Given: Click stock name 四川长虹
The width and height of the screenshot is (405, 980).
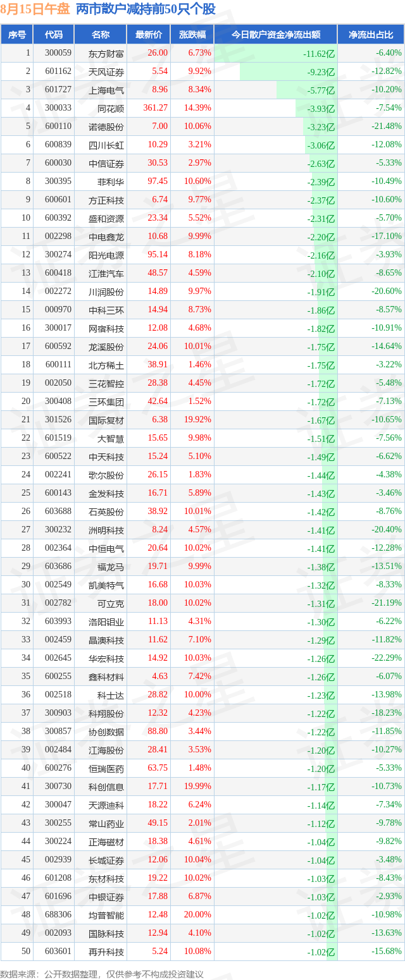Looking at the screenshot, I should (106, 145).
